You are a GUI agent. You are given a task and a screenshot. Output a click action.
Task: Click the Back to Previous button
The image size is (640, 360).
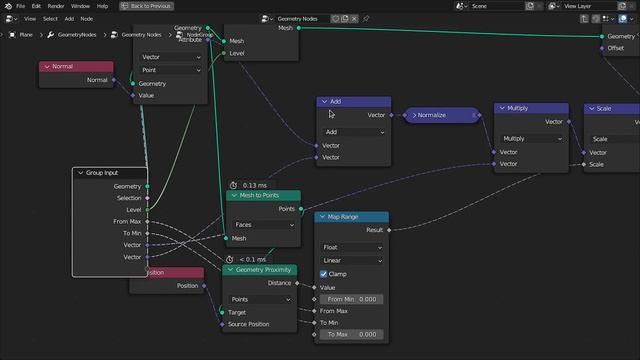[147, 6]
